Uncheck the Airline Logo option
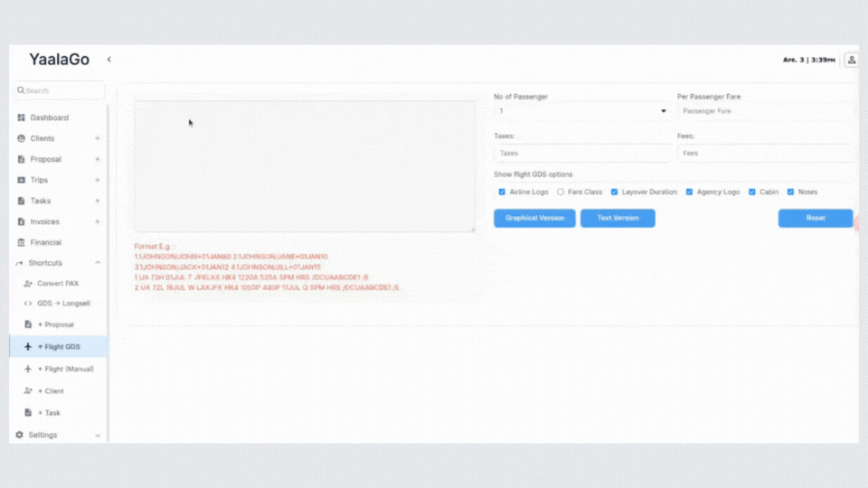The width and height of the screenshot is (868, 488). (502, 192)
